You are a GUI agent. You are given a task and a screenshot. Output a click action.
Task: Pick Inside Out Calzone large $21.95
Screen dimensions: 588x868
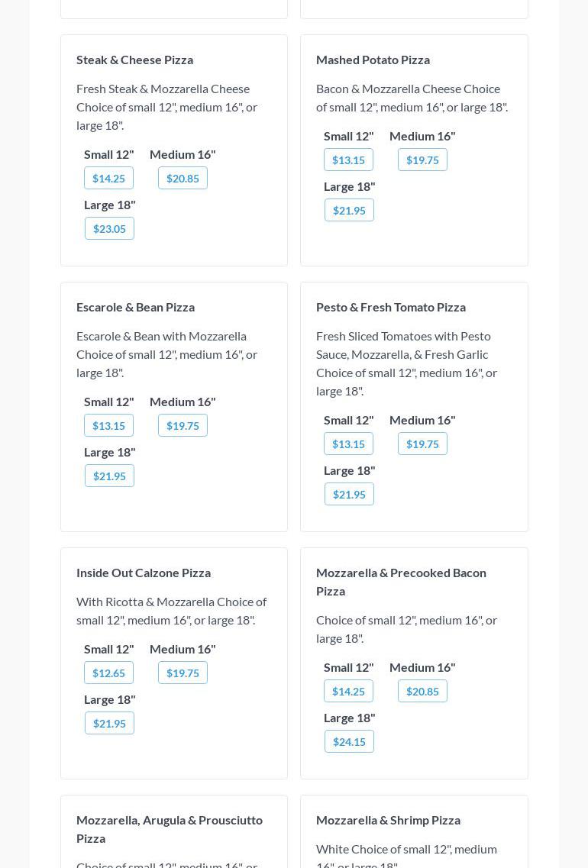(109, 723)
